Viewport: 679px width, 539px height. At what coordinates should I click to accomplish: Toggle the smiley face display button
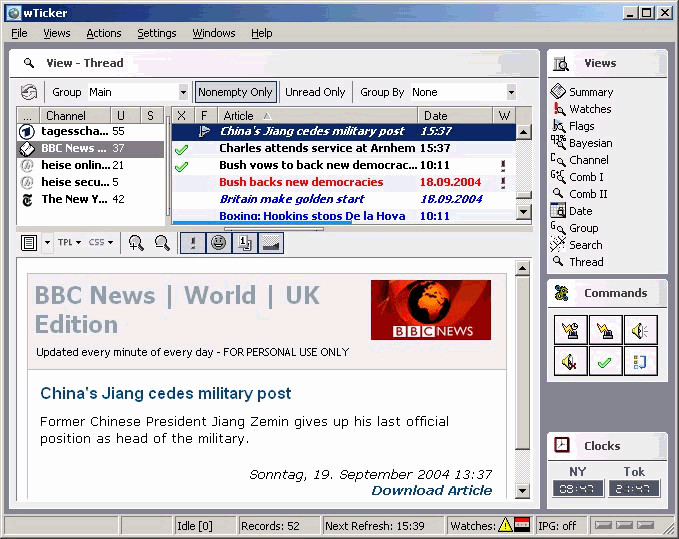tap(219, 243)
